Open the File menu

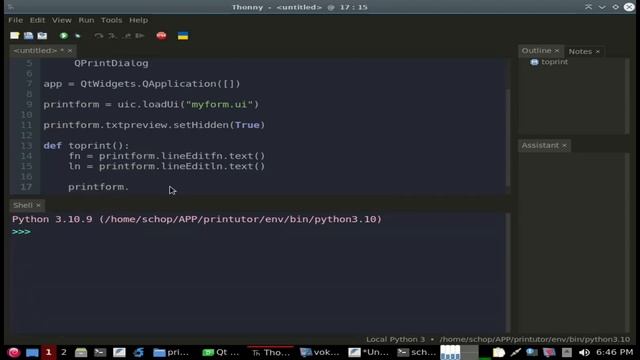(x=16, y=20)
